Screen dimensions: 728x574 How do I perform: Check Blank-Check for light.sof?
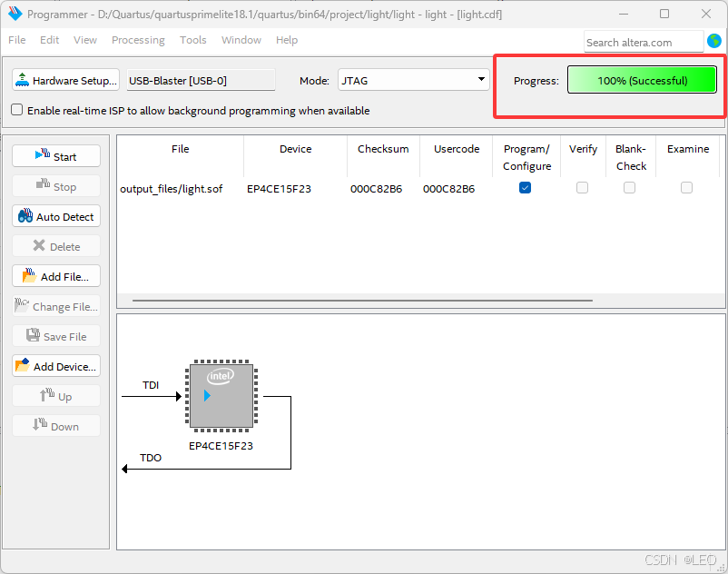point(630,188)
